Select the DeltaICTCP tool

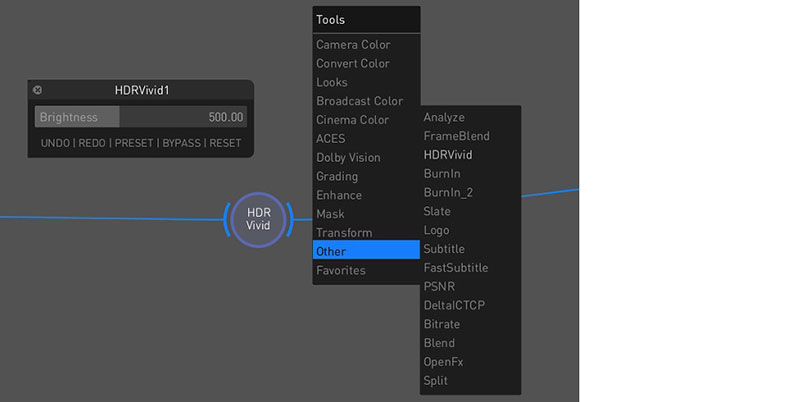point(454,305)
